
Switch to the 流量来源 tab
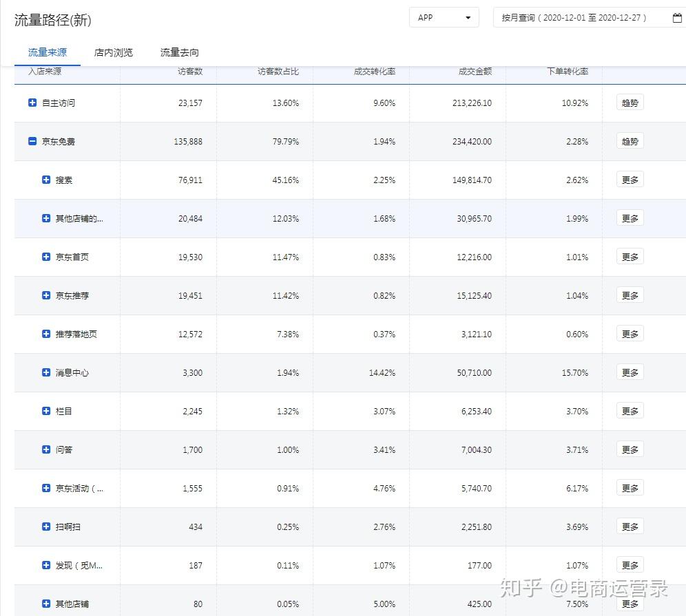[x=48, y=52]
